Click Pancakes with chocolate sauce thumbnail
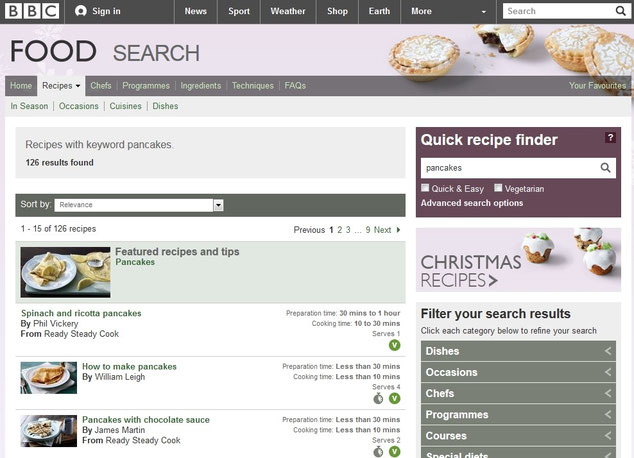 (49, 431)
